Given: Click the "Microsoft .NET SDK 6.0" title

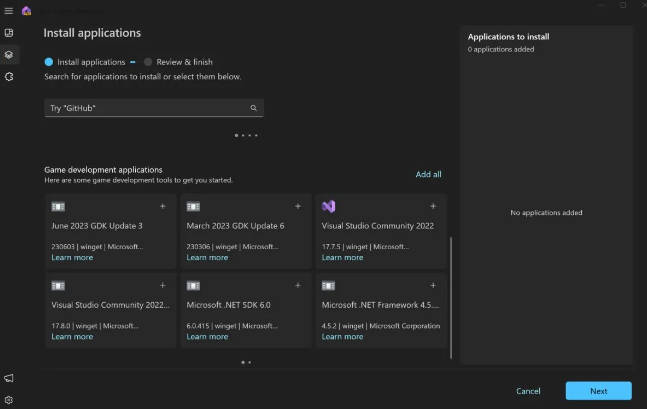Looking at the screenshot, I should coord(228,305).
